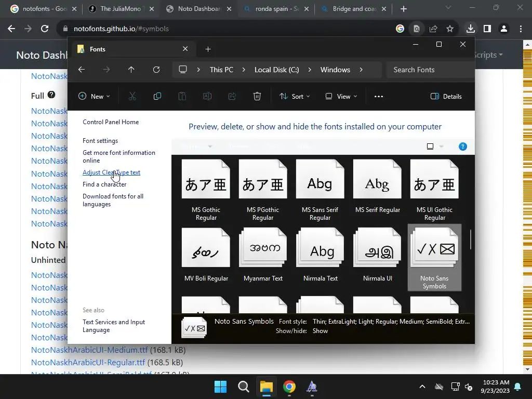Screen dimensions: 532x399
Task: Select Local Disk (C:) breadcrumb
Action: (276, 70)
